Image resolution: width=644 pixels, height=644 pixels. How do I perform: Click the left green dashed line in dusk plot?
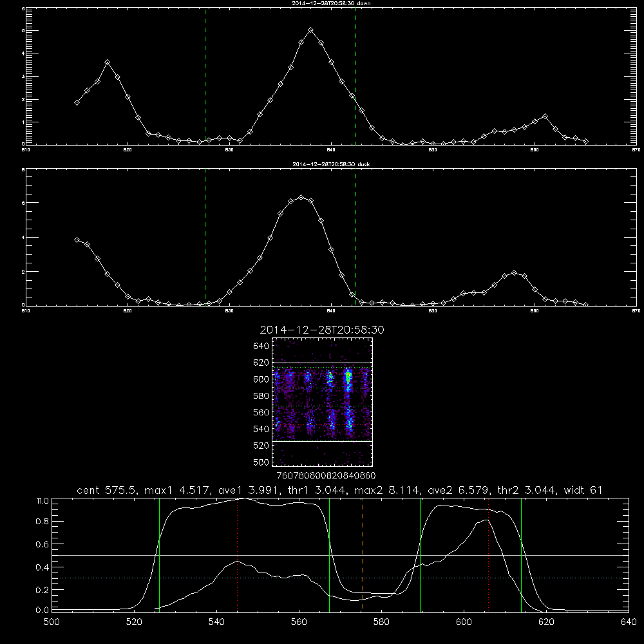pos(205,237)
